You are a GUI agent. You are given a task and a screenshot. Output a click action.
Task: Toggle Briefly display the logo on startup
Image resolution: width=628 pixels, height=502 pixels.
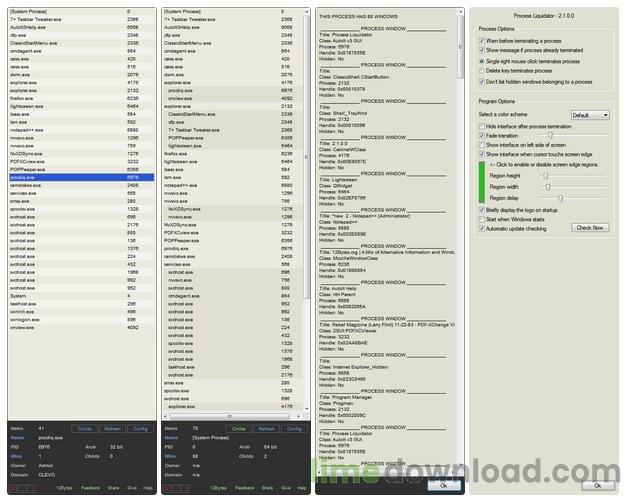click(x=482, y=210)
